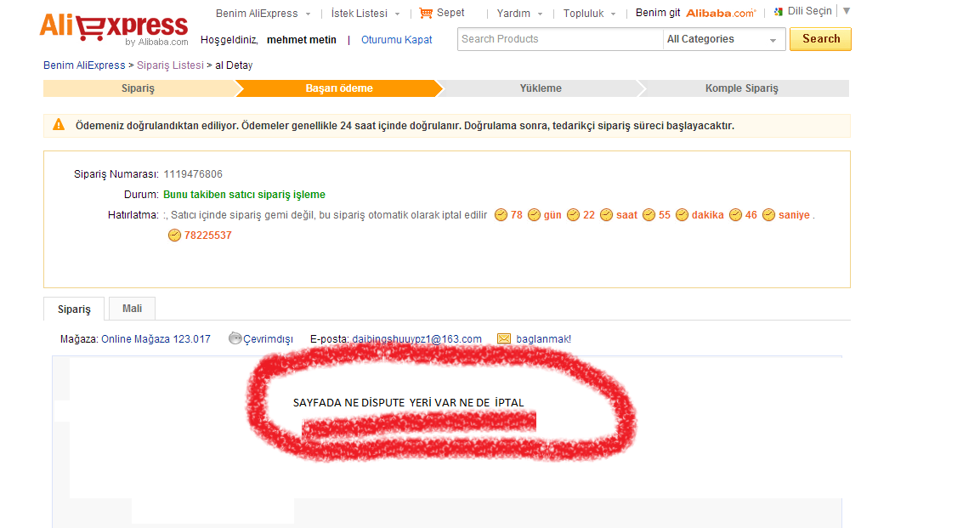The width and height of the screenshot is (980, 528).
Task: Click the clock icon before 46
Action: (x=735, y=215)
